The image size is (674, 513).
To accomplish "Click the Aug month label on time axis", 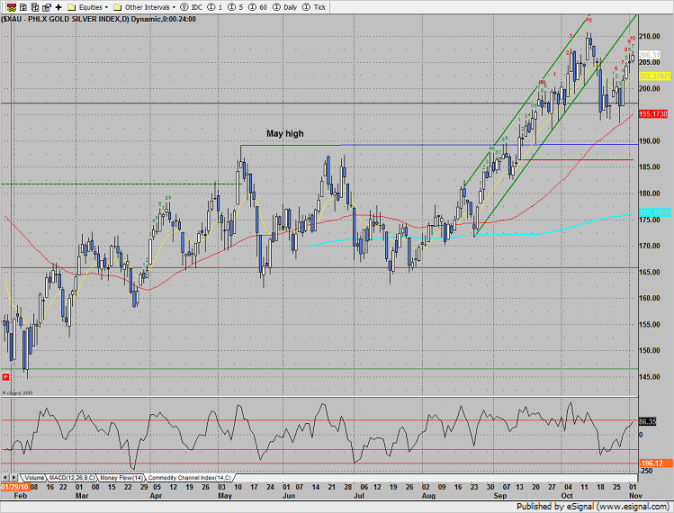I will tap(429, 496).
